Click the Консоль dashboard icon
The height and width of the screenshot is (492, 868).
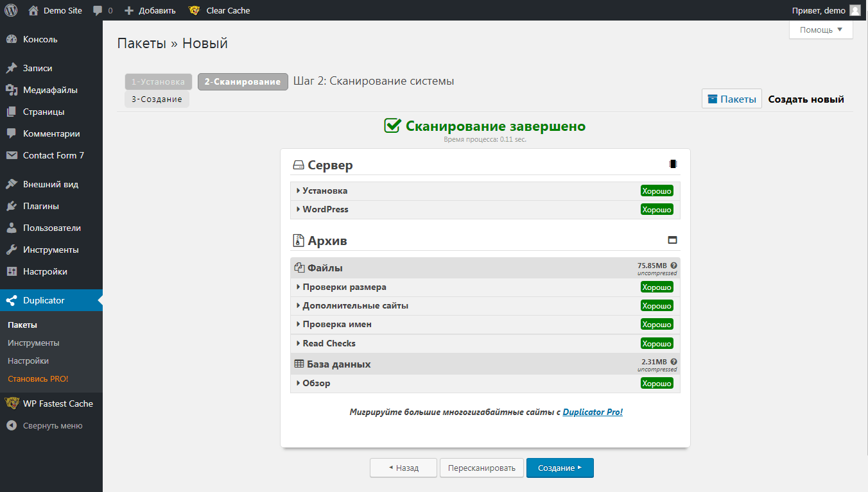(x=12, y=39)
